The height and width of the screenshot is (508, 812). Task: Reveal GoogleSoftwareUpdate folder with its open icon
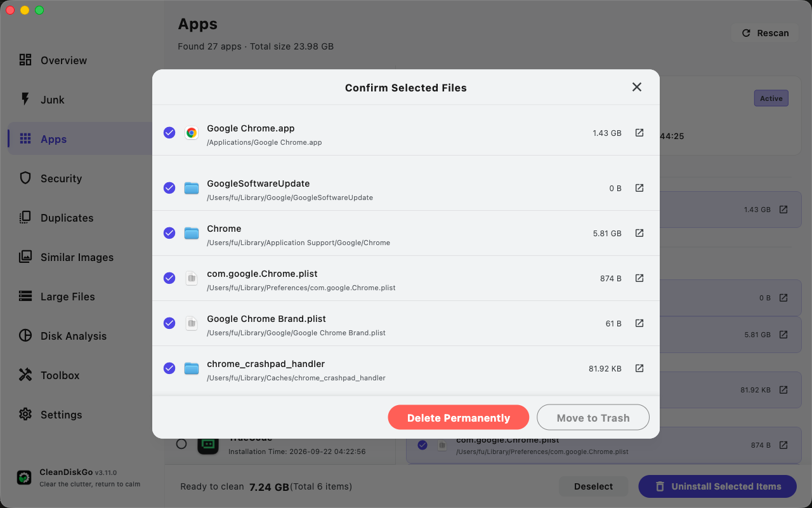639,188
